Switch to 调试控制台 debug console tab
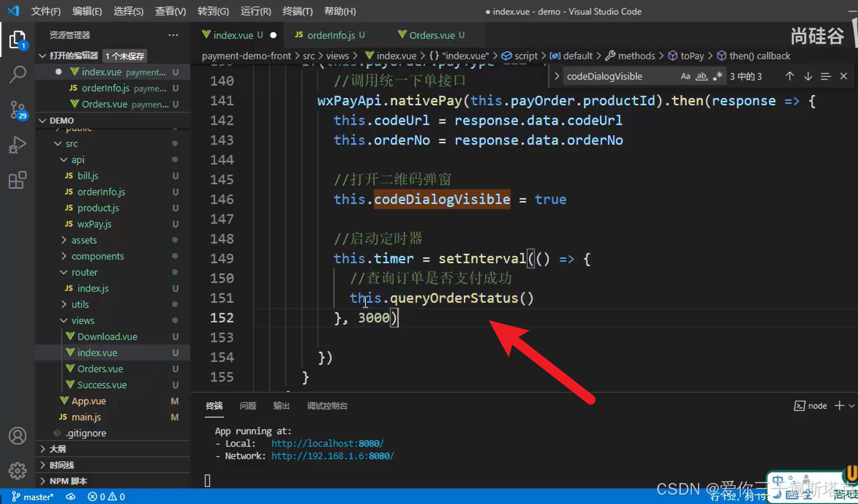The height and width of the screenshot is (504, 858). (327, 406)
